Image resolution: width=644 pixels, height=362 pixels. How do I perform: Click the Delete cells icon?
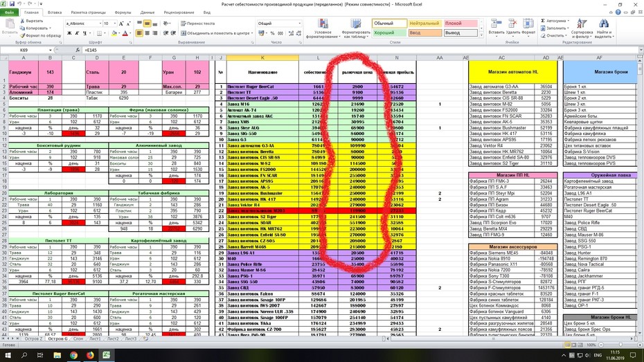tap(512, 24)
